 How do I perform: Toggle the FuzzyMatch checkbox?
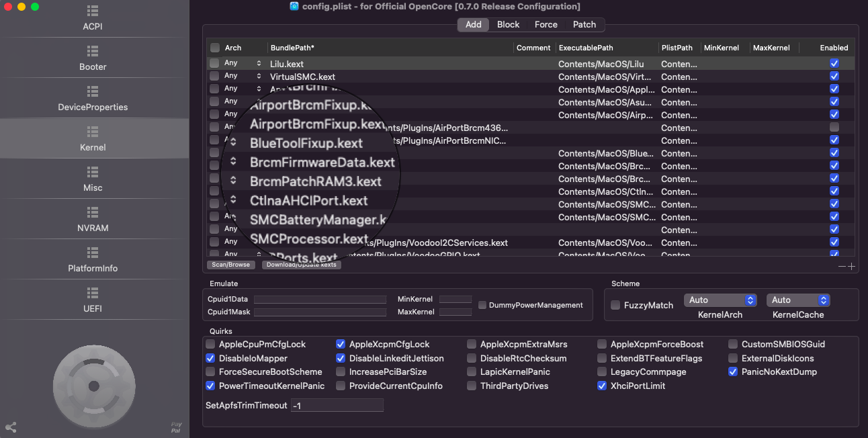[x=615, y=305]
